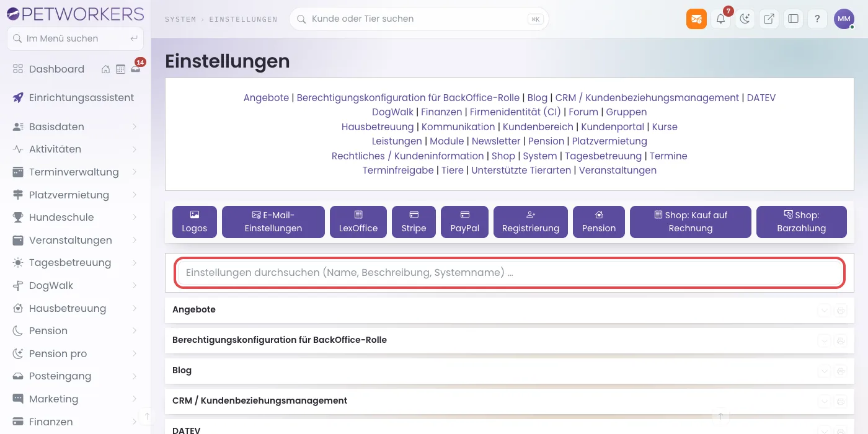Viewport: 868px width, 434px height.
Task: Open notifications bell with 7 badge
Action: coord(720,19)
